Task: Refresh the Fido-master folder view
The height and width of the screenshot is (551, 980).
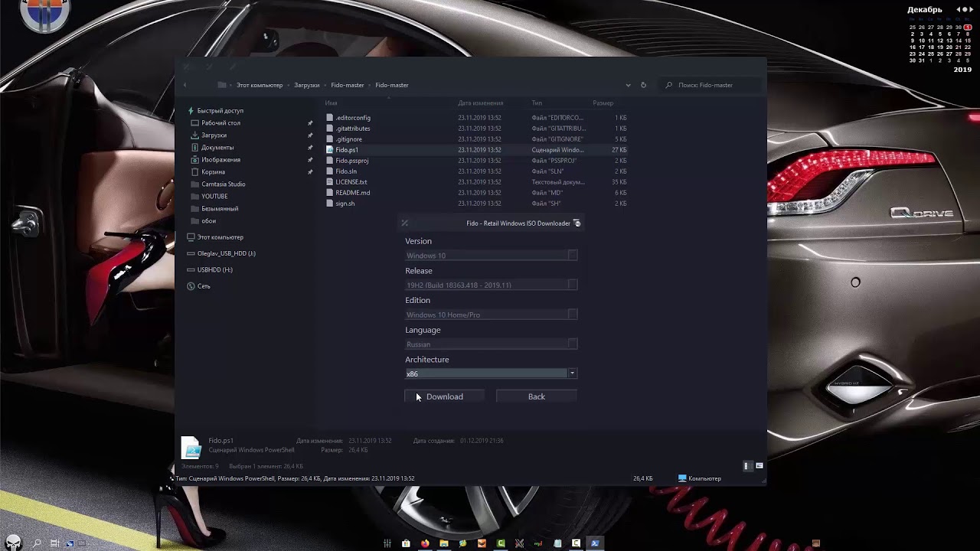Action: tap(643, 86)
